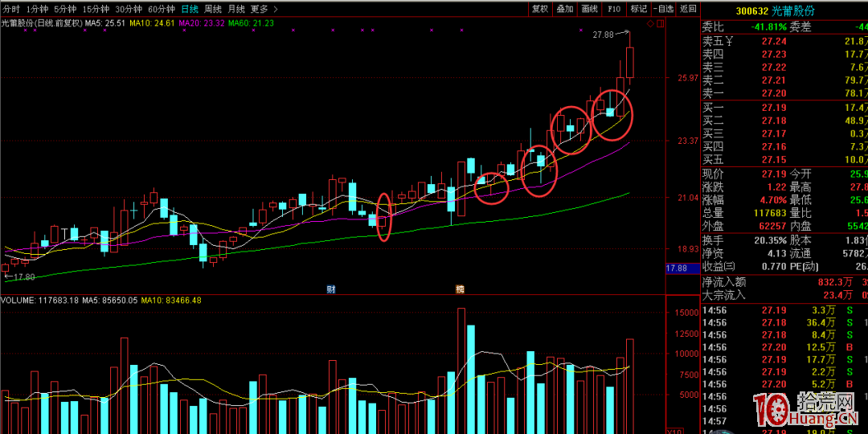This screenshot has height=434, width=868.
Task: Click the 27.88 high price label
Action: point(604,35)
